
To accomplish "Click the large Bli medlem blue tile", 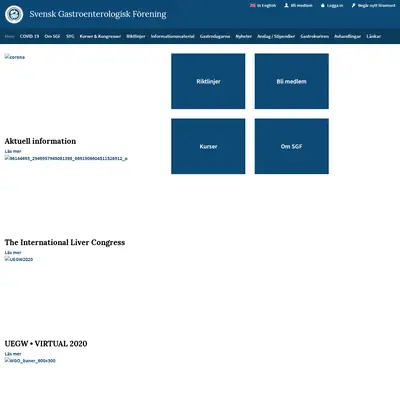I will tap(292, 81).
